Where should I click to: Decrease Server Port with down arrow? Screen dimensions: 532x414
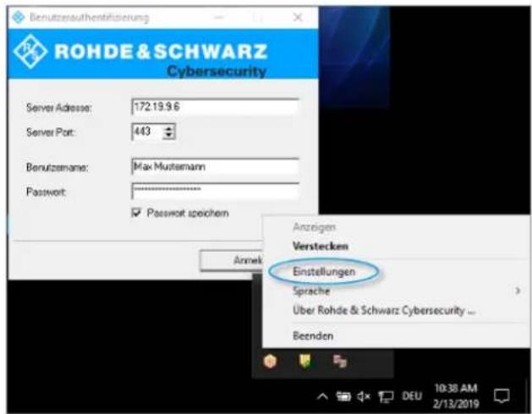(x=168, y=135)
